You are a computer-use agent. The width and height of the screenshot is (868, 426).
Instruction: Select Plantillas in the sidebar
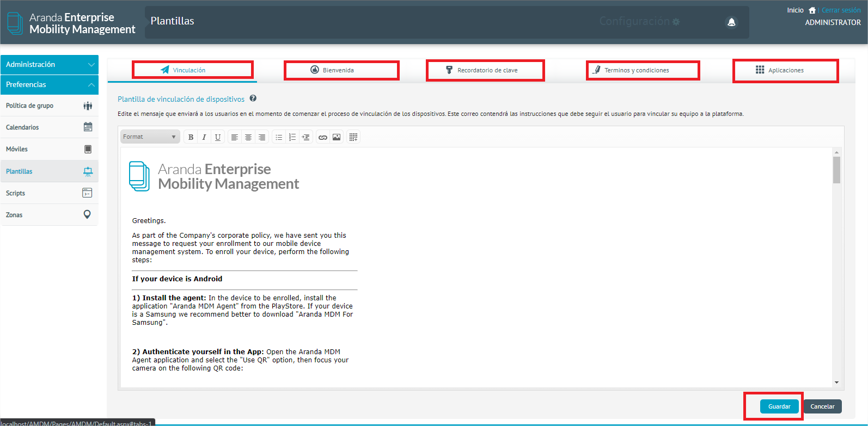50,171
